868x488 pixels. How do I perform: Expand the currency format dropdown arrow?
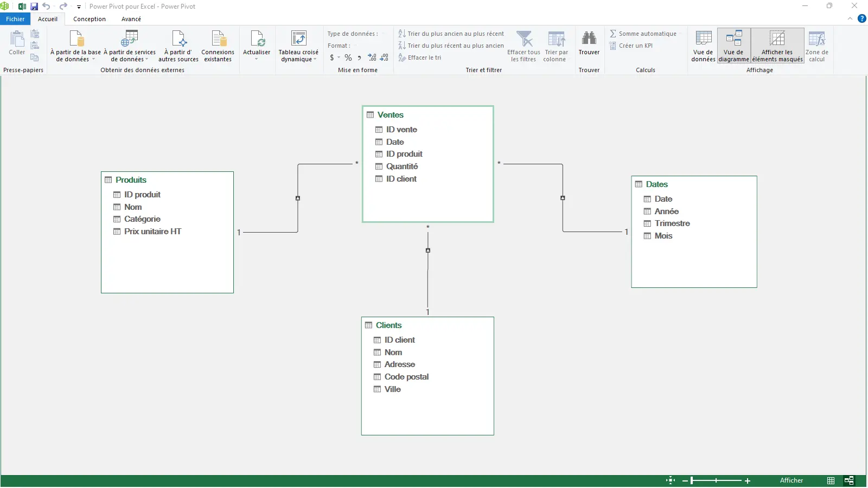(339, 57)
